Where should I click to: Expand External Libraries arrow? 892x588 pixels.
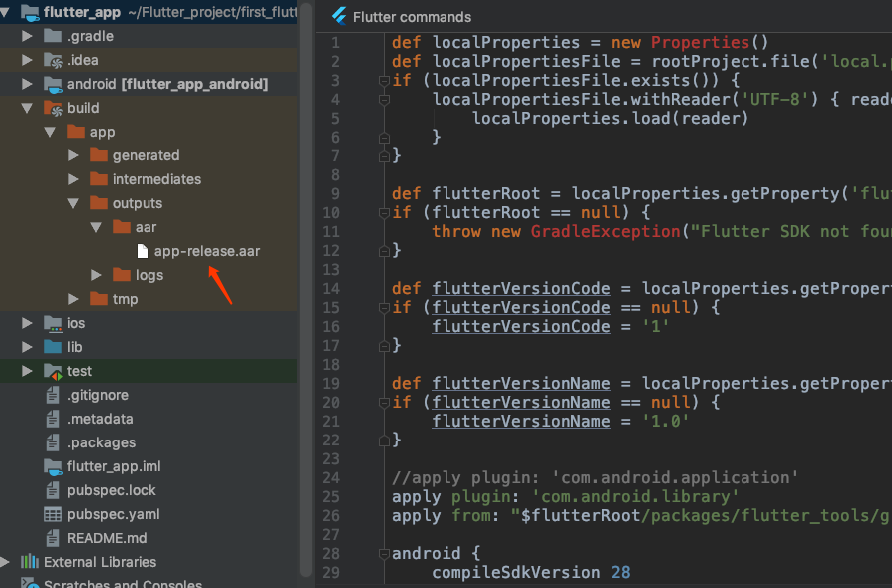(x=5, y=562)
